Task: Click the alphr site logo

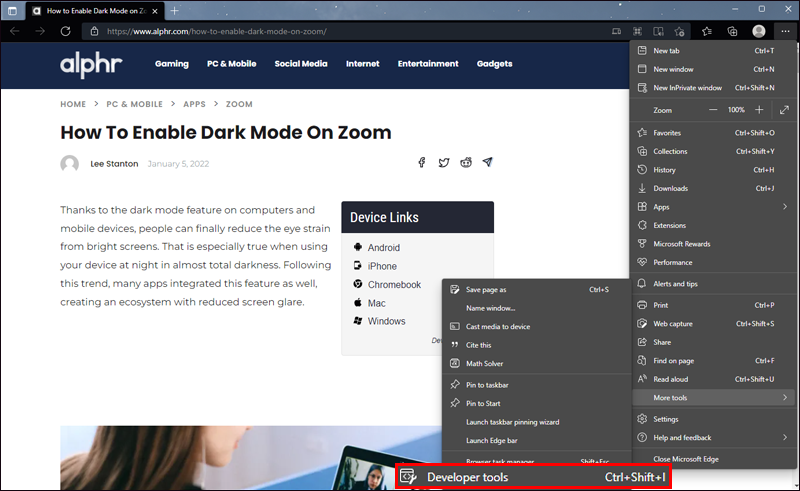Action: click(91, 64)
